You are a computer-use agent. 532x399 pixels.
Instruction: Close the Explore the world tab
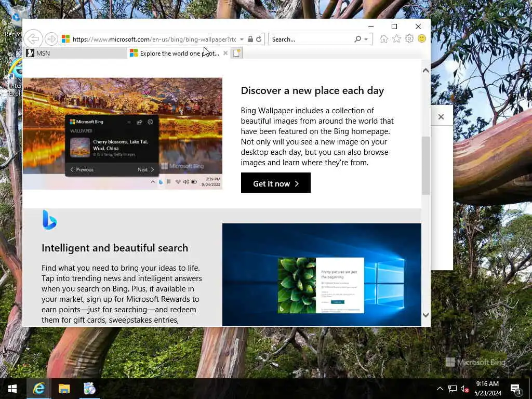[225, 54]
